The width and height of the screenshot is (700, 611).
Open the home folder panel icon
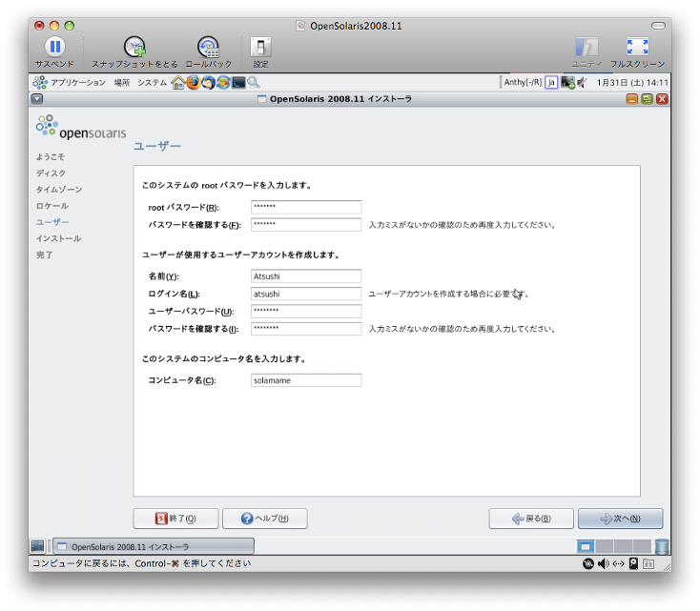177,83
